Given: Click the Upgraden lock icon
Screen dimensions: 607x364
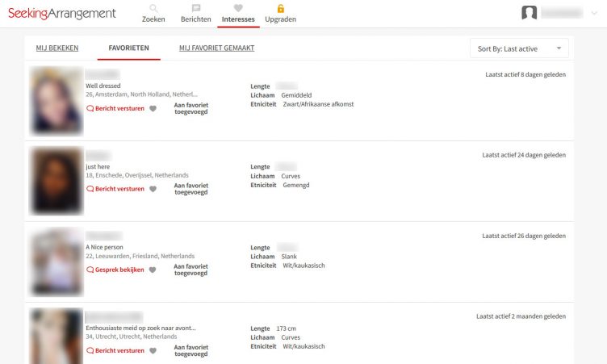Looking at the screenshot, I should (280, 9).
